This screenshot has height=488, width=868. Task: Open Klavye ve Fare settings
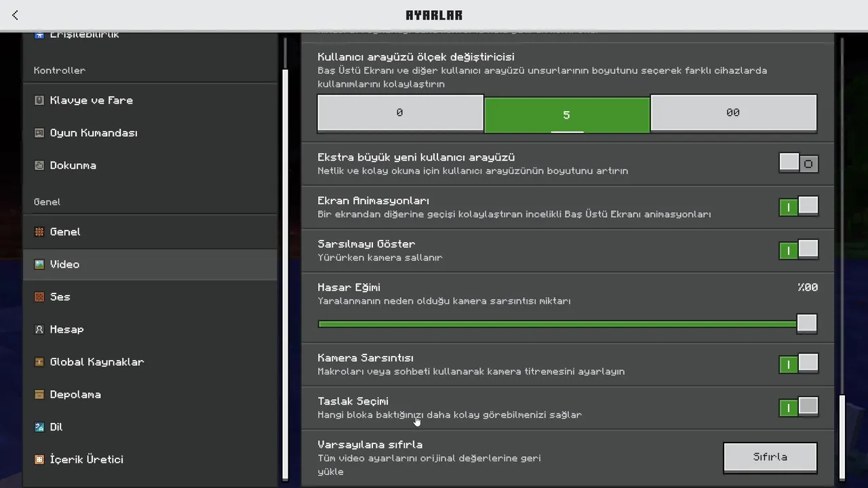(150, 100)
